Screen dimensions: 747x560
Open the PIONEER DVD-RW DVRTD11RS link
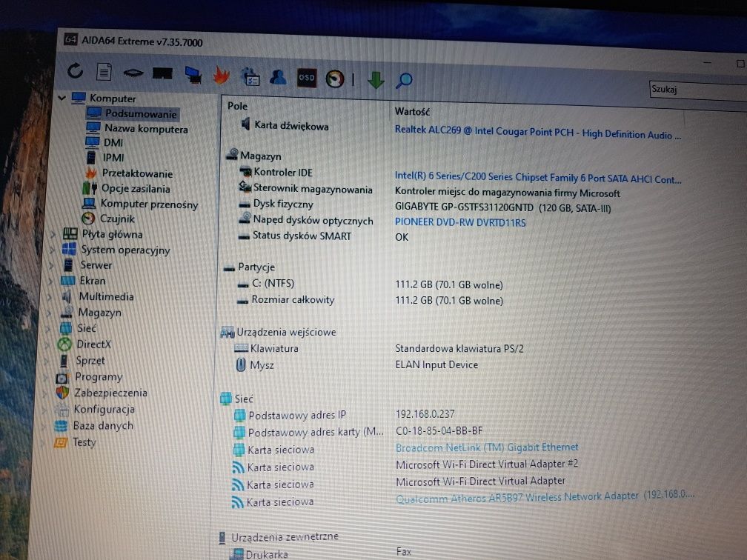click(460, 222)
